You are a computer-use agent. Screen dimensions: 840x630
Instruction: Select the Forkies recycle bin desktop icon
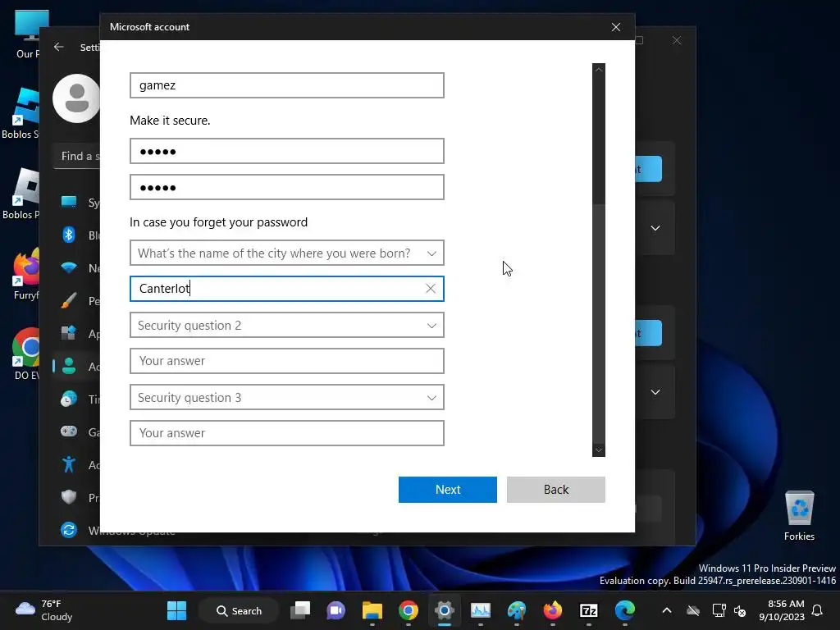(799, 515)
